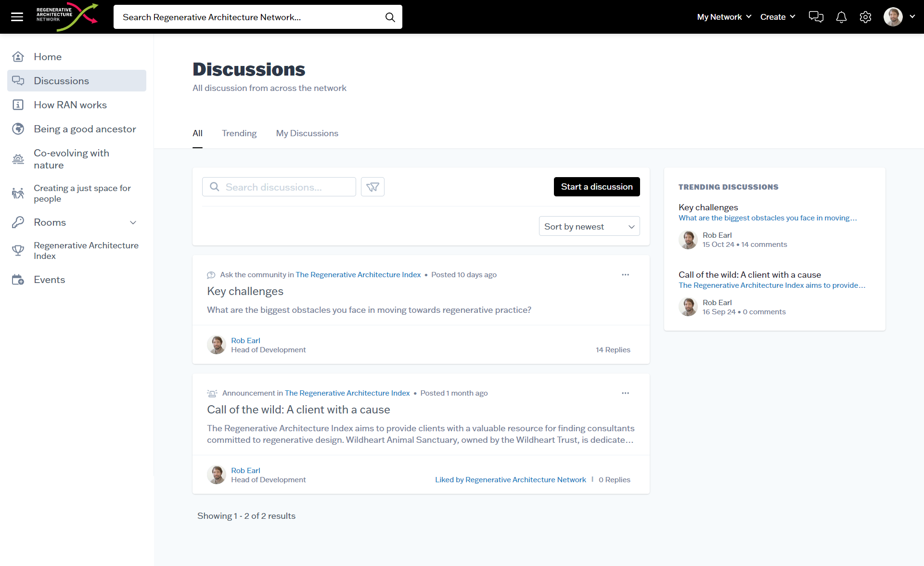The height and width of the screenshot is (566, 924).
Task: Click the Start a discussion button
Action: 596,187
